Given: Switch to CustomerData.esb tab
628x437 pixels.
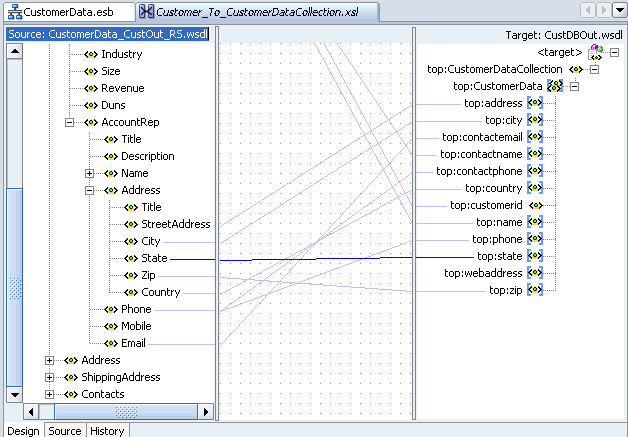Looking at the screenshot, I should click(69, 12).
